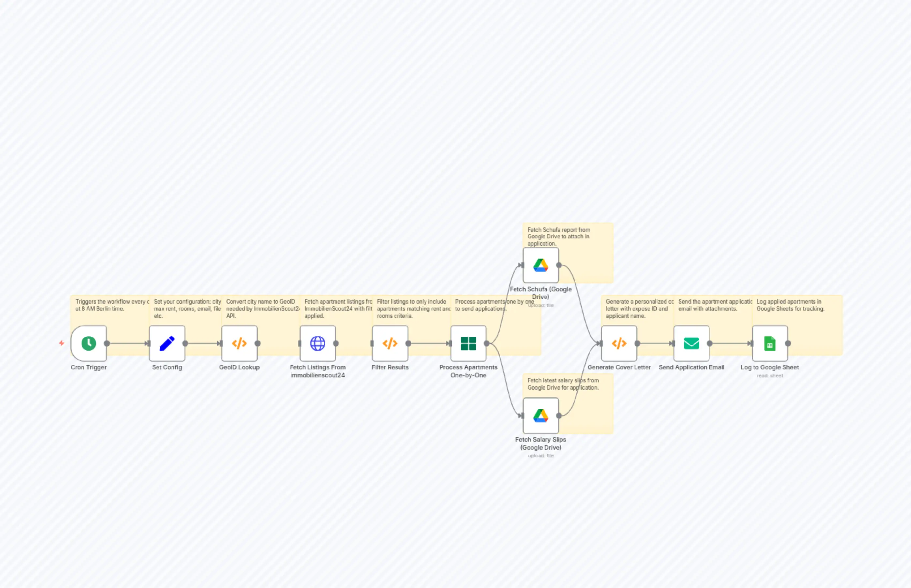
Task: Click the Cron Trigger node label
Action: click(x=88, y=367)
